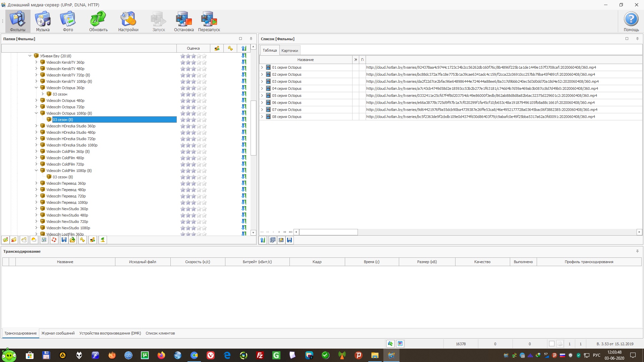The image size is (644, 362).
Task: Select the 03 сезон (8) item under ColdFilm 1080p
Action: click(x=63, y=177)
